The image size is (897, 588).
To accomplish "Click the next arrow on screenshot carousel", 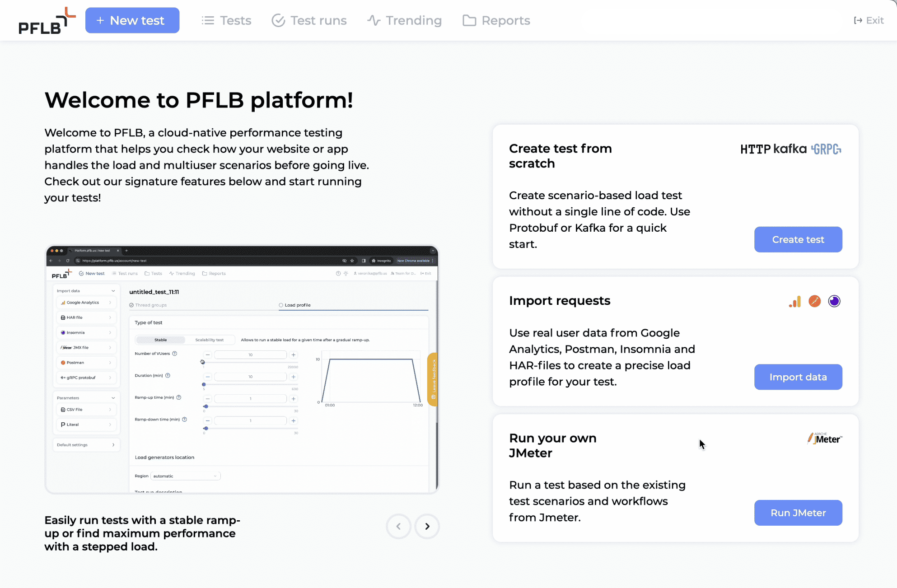I will click(x=426, y=525).
